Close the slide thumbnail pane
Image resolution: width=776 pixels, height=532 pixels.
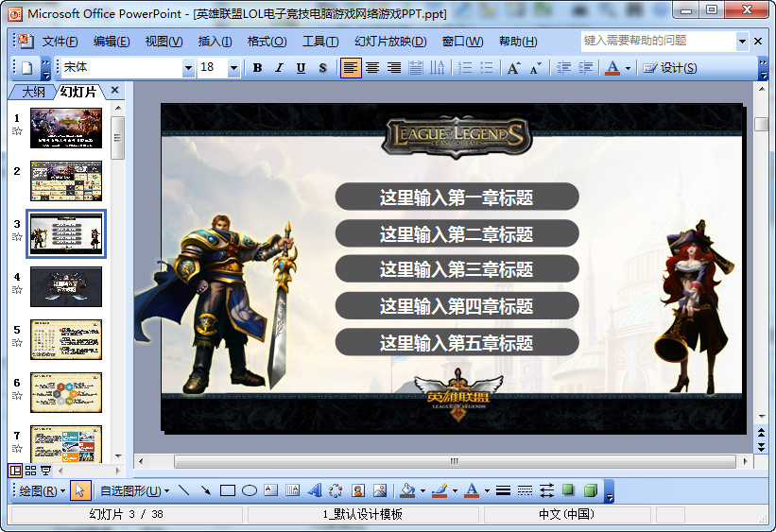(x=114, y=90)
